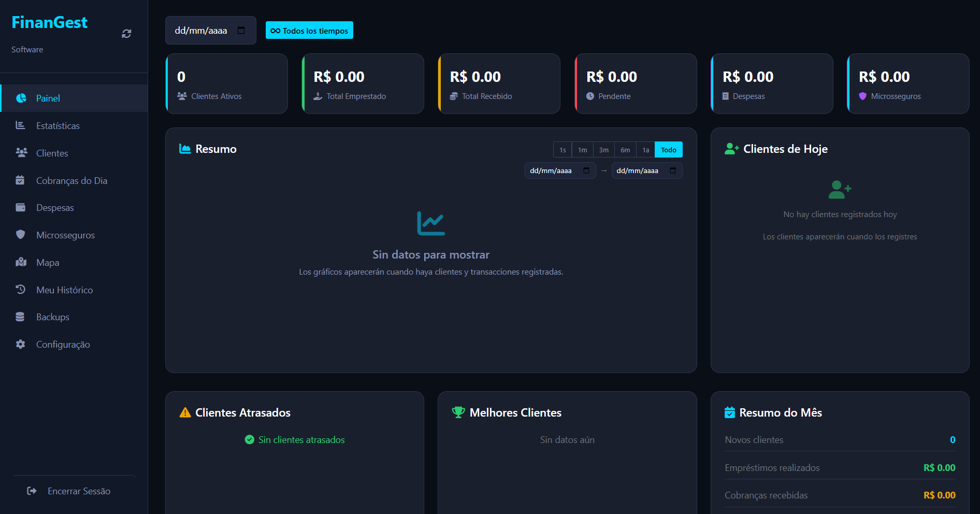Click the Todos los tiempos button

coord(309,31)
